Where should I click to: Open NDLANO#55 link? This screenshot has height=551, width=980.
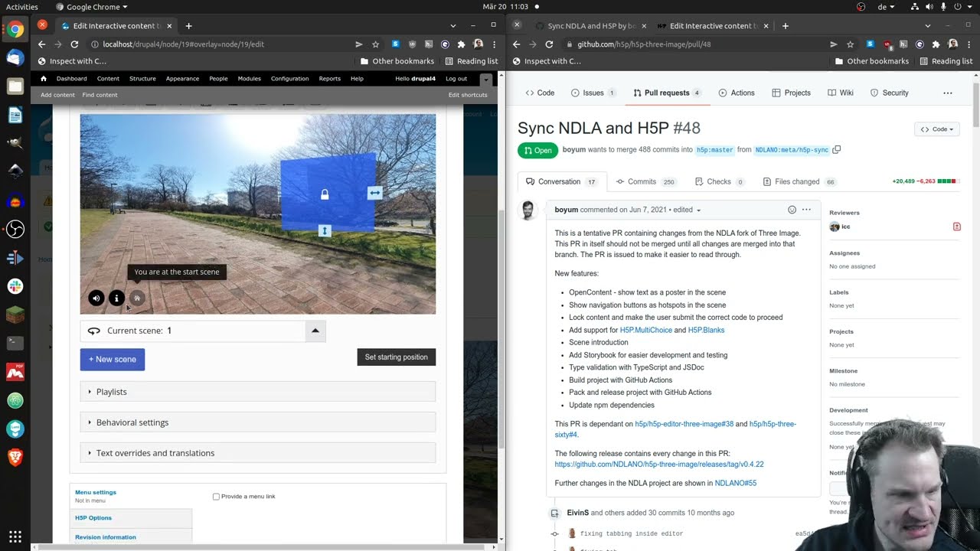735,484
